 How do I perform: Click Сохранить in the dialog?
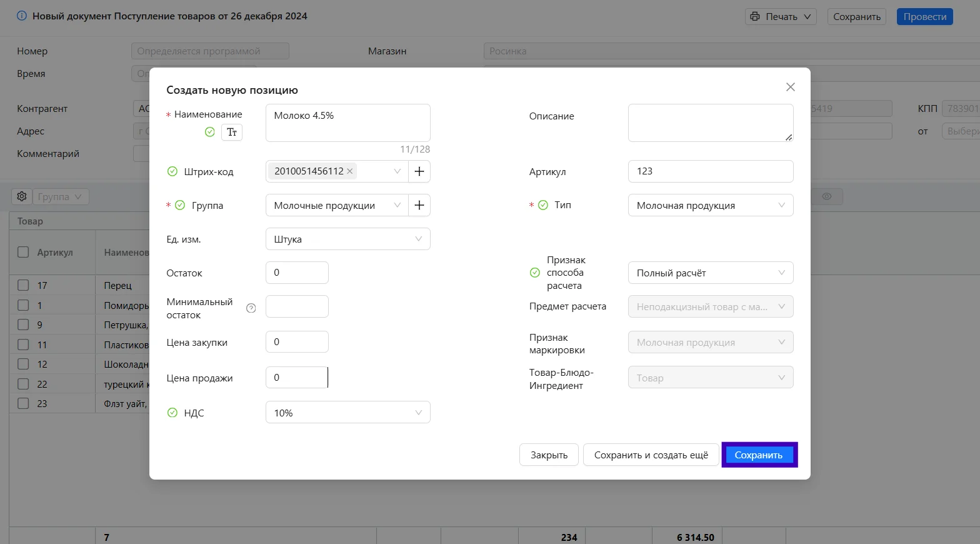(759, 455)
